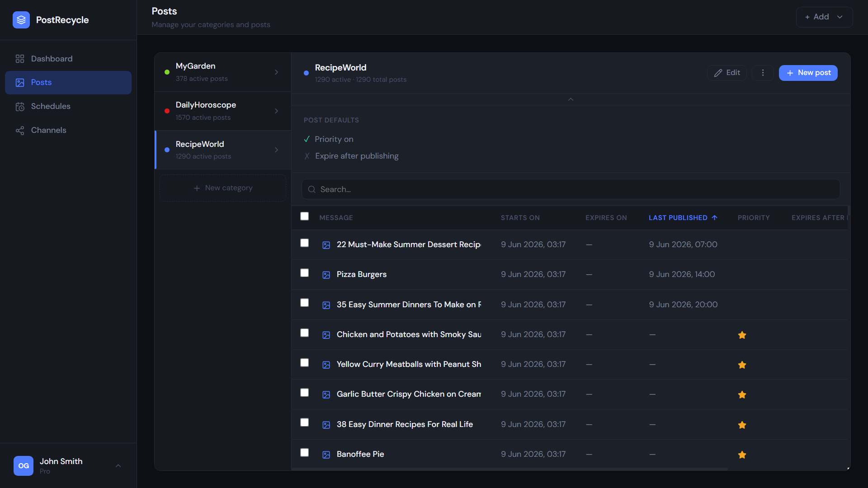Click the image icon for Yellow Curry Meatballs
868x488 pixels.
(x=326, y=365)
